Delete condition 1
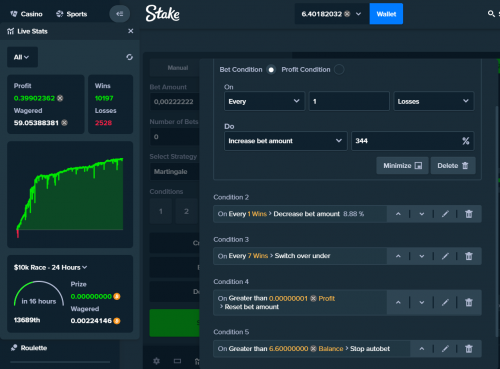 (453, 166)
